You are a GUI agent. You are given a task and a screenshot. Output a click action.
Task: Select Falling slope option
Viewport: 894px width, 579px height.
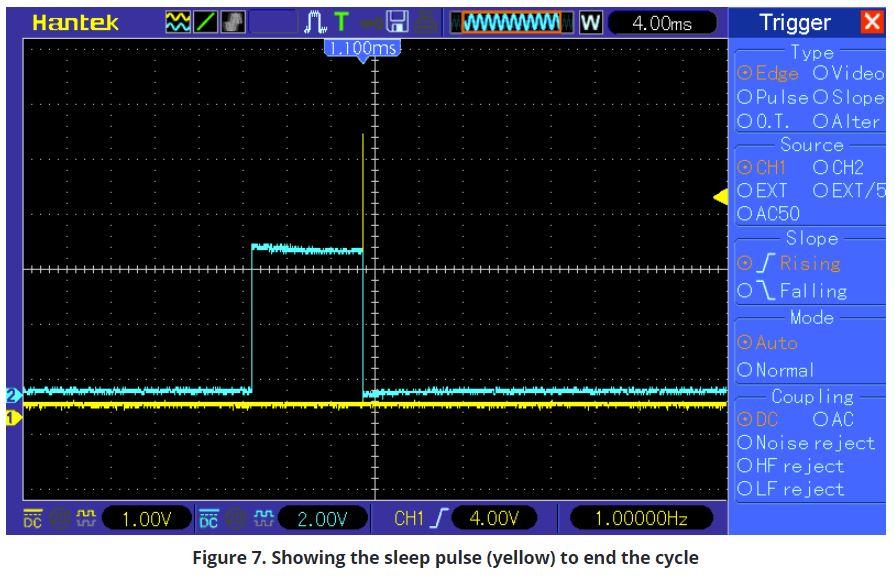coord(792,291)
